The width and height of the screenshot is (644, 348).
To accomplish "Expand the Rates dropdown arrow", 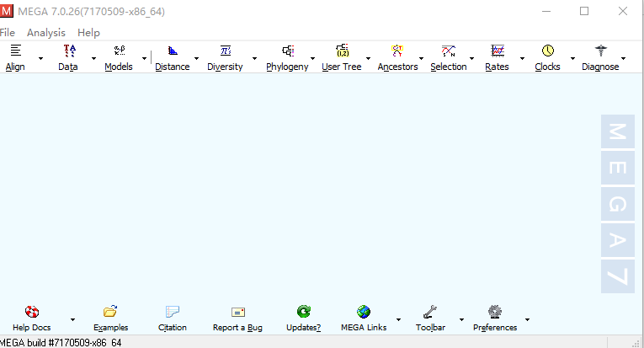I will (522, 58).
